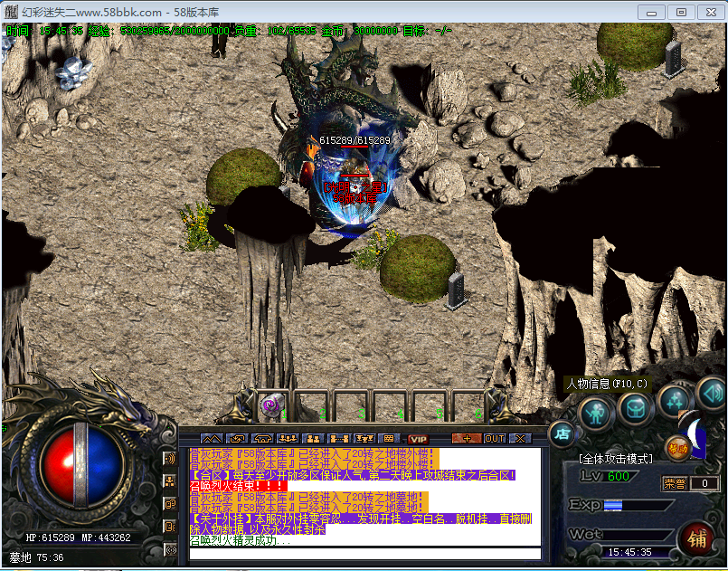
Task: Click the HP:615289 readout
Action: (50, 538)
